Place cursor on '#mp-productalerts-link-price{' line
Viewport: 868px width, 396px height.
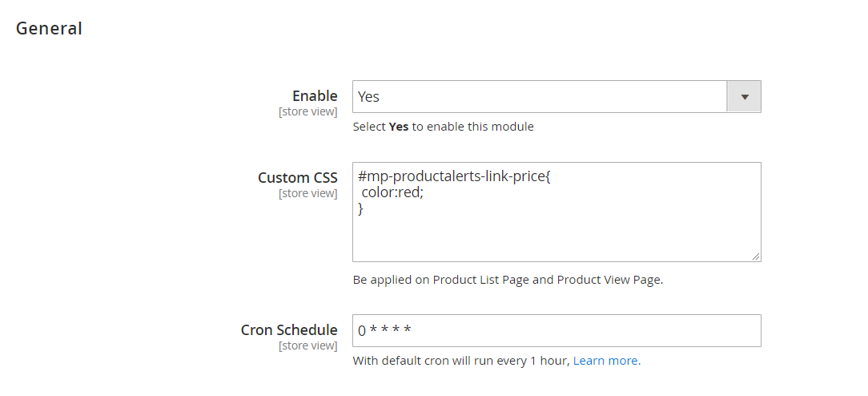455,178
